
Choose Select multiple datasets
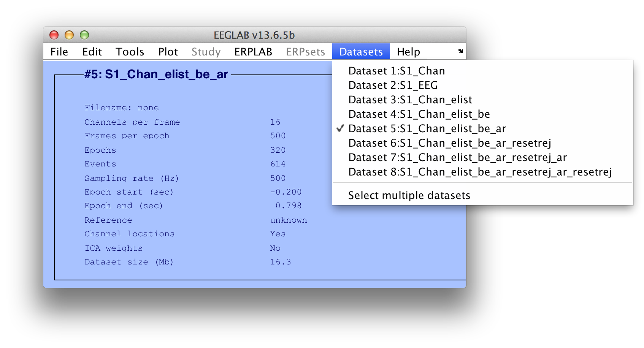pyautogui.click(x=483, y=195)
